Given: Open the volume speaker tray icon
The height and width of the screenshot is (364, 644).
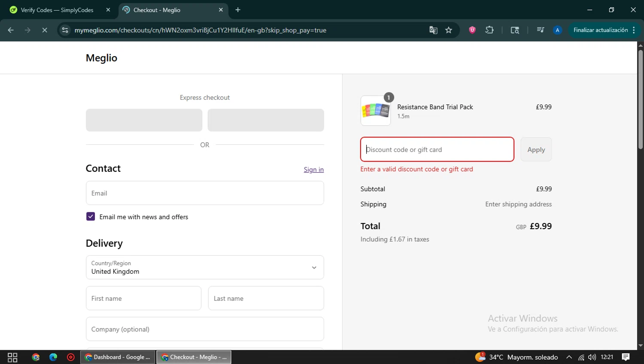Looking at the screenshot, I should pos(592,357).
